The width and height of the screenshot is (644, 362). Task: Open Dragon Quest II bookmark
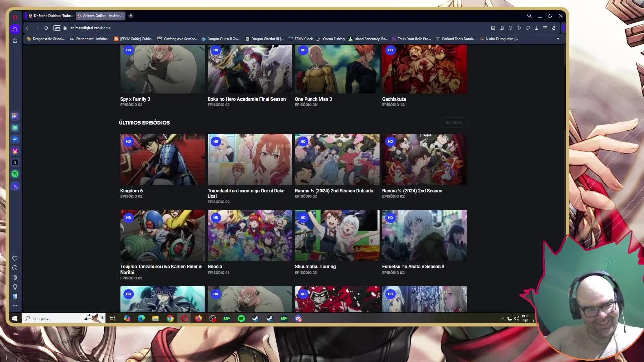click(x=220, y=39)
